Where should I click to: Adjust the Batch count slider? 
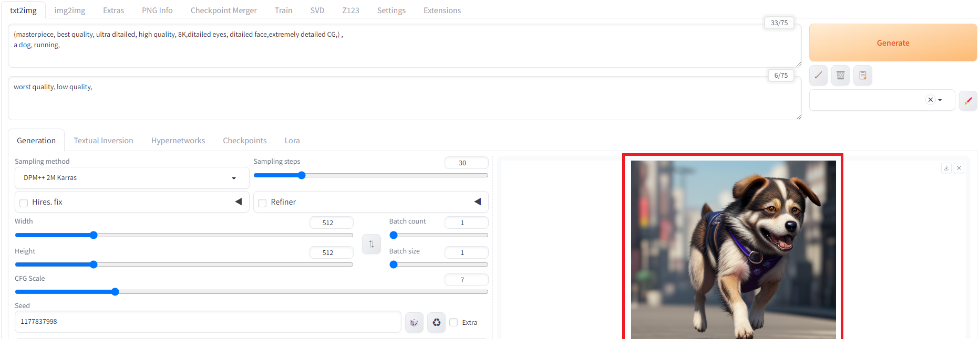pos(439,235)
